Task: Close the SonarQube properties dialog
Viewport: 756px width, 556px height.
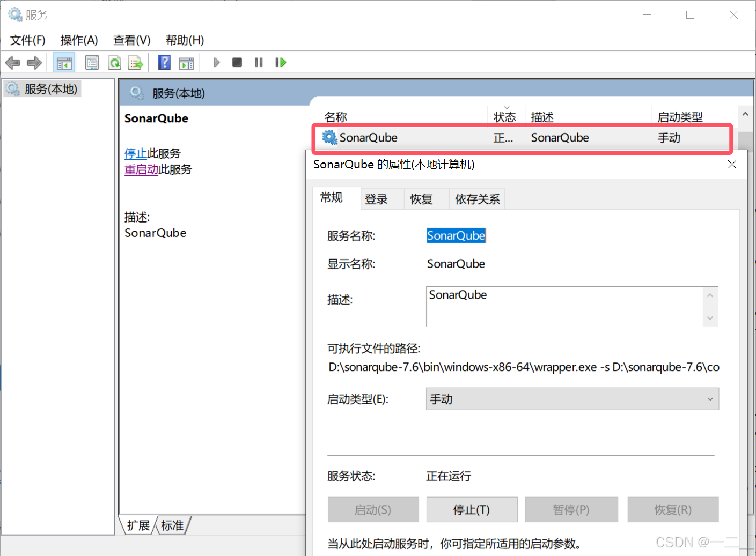Action: point(732,165)
